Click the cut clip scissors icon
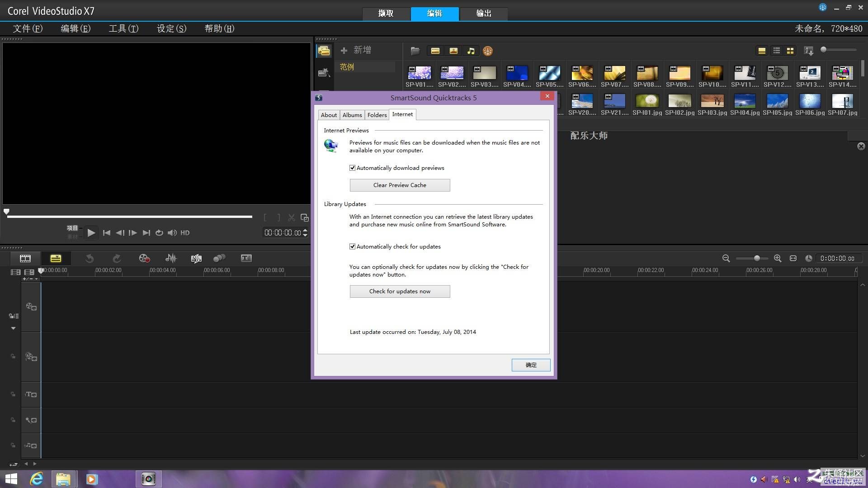 [292, 218]
